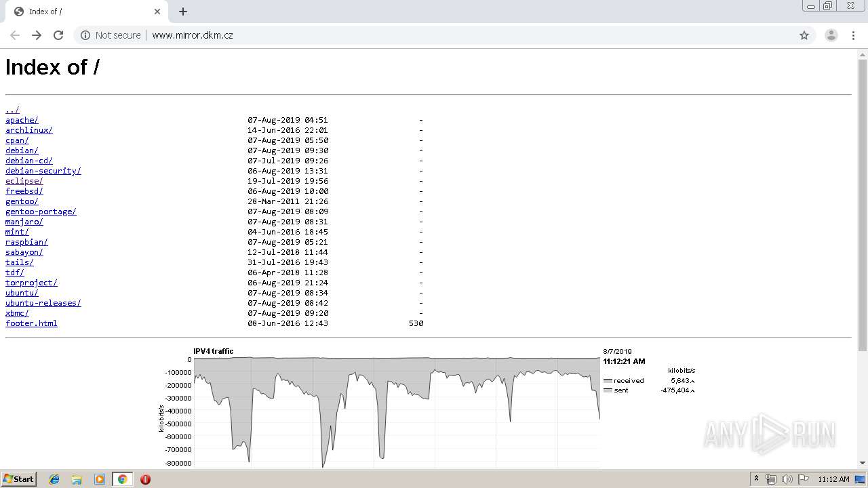Open the tdf/ directory

(15, 272)
